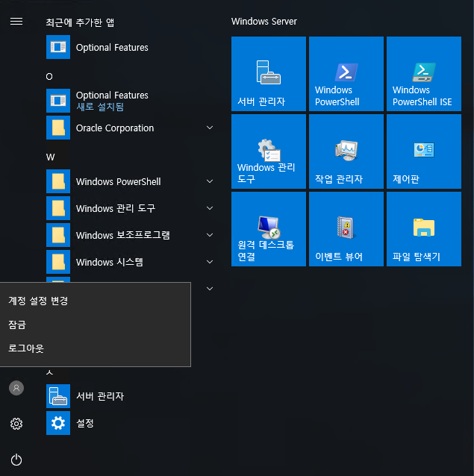Click the Oracle Corporation folder icon
474x476 pixels.
58,128
